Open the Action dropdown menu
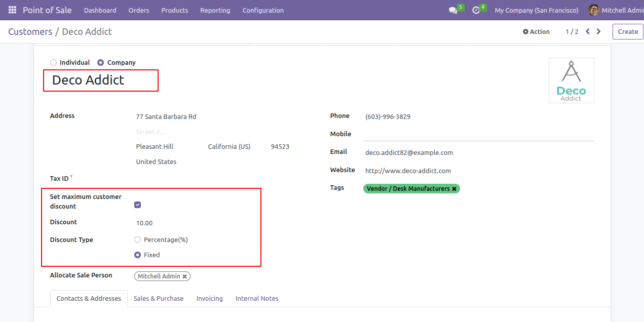The height and width of the screenshot is (322, 644). [536, 31]
